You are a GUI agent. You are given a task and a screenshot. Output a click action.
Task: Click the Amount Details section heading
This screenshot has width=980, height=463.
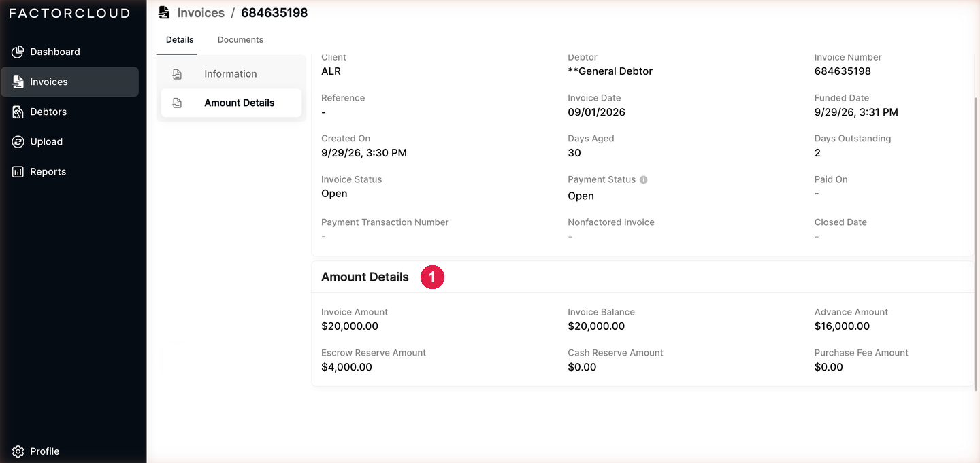pyautogui.click(x=365, y=277)
